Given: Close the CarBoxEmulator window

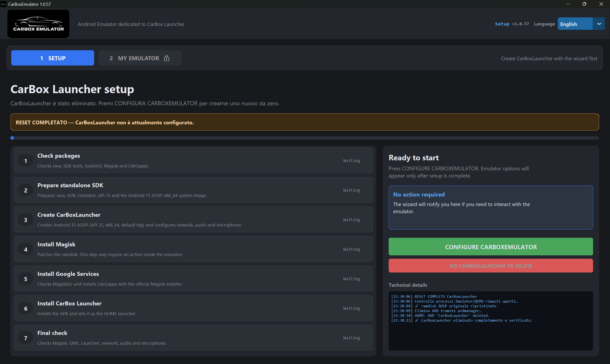Looking at the screenshot, I should 601,4.
